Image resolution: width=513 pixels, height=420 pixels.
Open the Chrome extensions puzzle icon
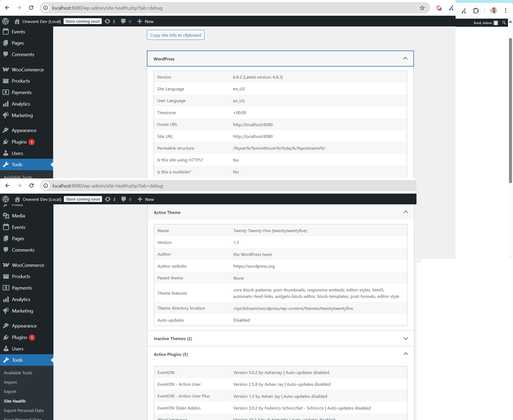pos(476,11)
